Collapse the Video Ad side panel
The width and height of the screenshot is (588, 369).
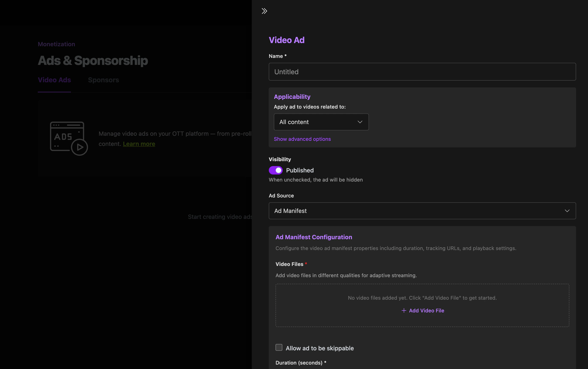point(264,11)
